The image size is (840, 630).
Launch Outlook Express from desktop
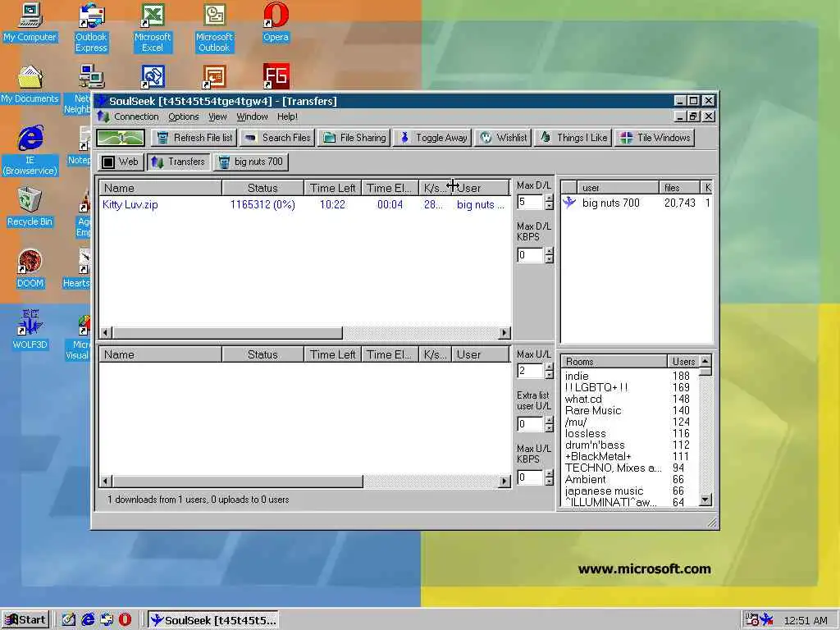[x=91, y=28]
